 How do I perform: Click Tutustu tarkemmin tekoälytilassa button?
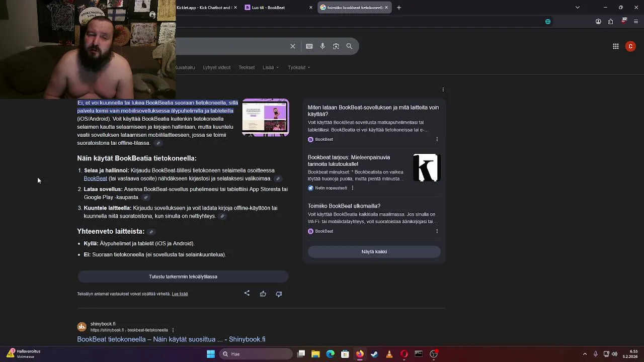183,277
